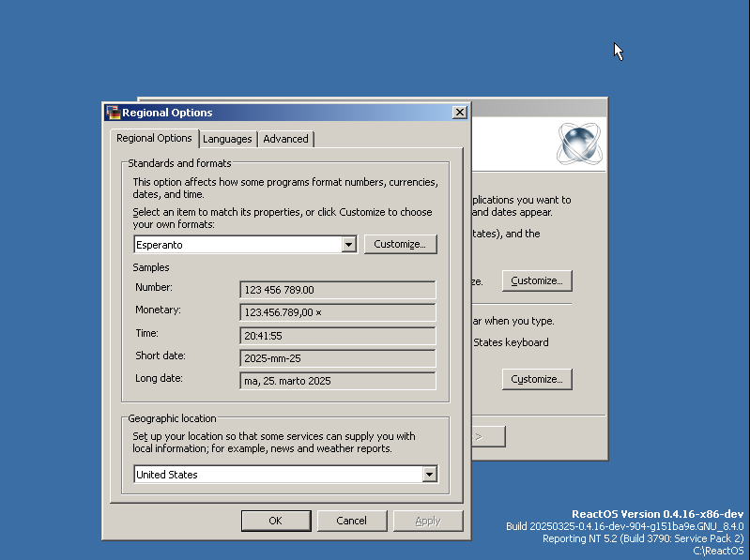Close the Regional Options dialog

click(x=459, y=113)
